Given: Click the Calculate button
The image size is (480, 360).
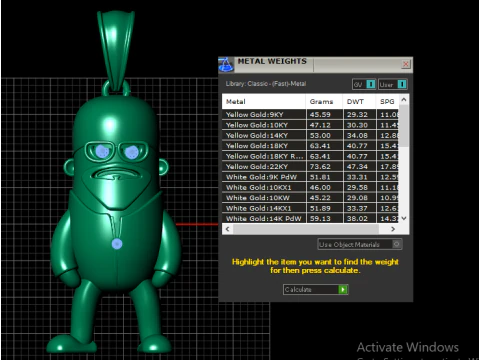Looking at the screenshot, I should [316, 289].
